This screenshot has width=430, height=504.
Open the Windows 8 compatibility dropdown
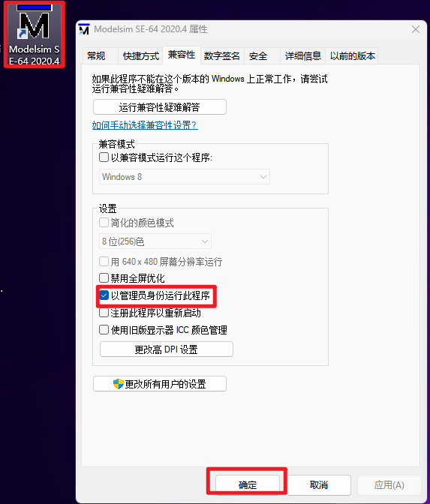click(185, 177)
